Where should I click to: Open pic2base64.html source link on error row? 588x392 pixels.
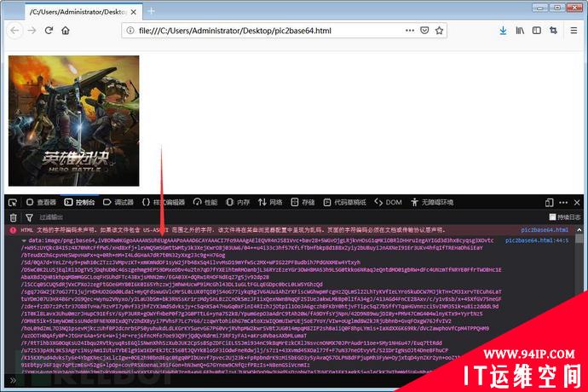545,230
